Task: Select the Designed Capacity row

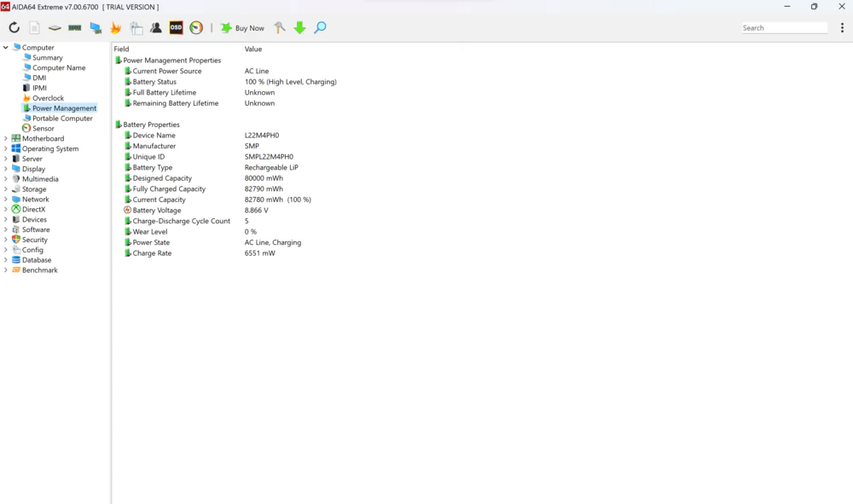Action: tap(287, 178)
